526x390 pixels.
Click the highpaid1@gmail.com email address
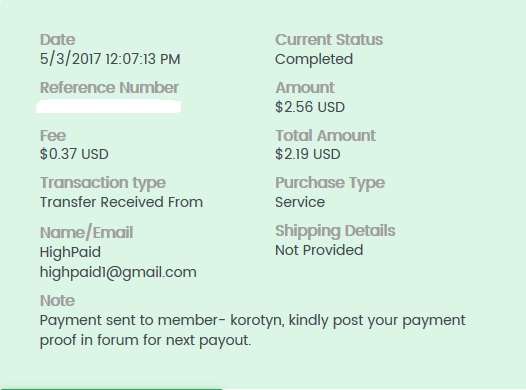(118, 273)
